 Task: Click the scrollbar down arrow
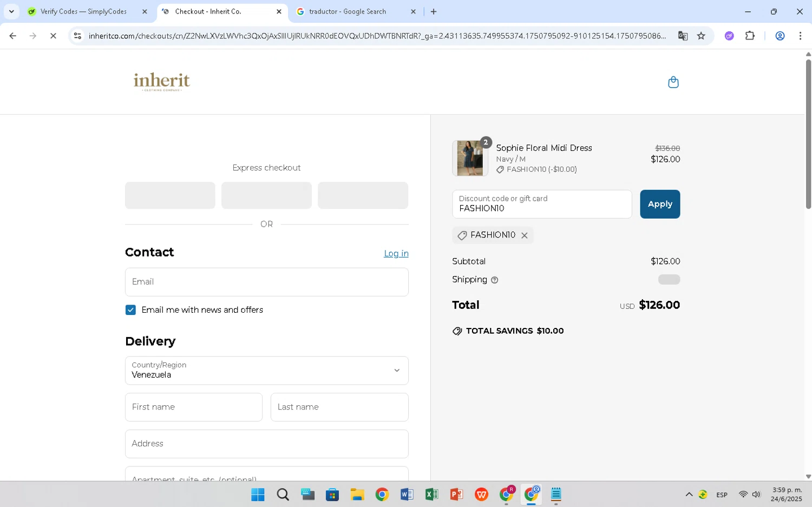[x=808, y=477]
